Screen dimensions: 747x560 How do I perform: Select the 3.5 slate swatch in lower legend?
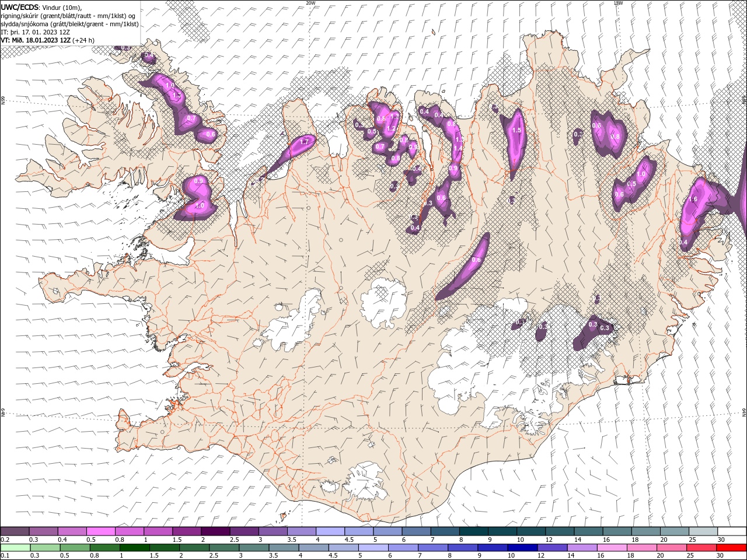click(x=284, y=548)
